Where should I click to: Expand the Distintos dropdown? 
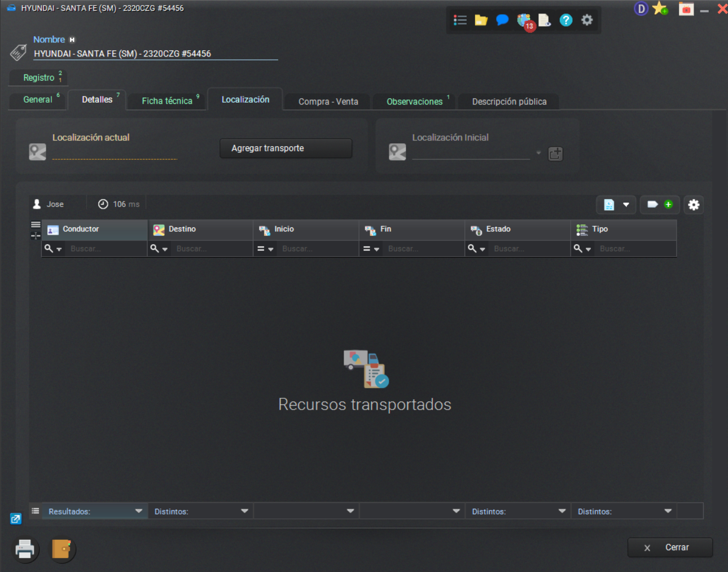246,511
